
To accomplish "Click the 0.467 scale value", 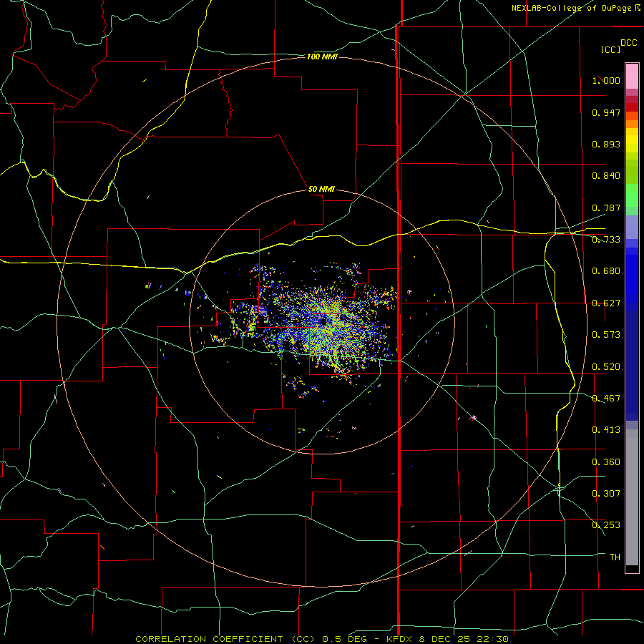I will 606,399.
